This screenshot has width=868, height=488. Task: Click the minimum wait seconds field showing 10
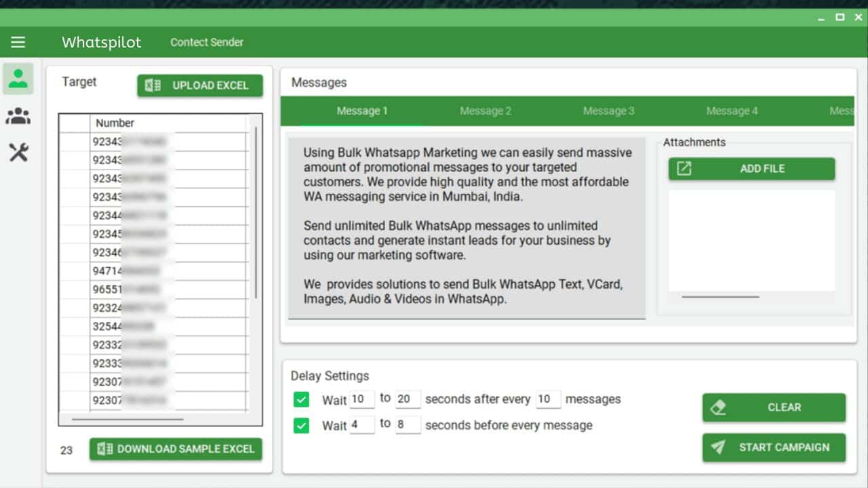pos(363,399)
